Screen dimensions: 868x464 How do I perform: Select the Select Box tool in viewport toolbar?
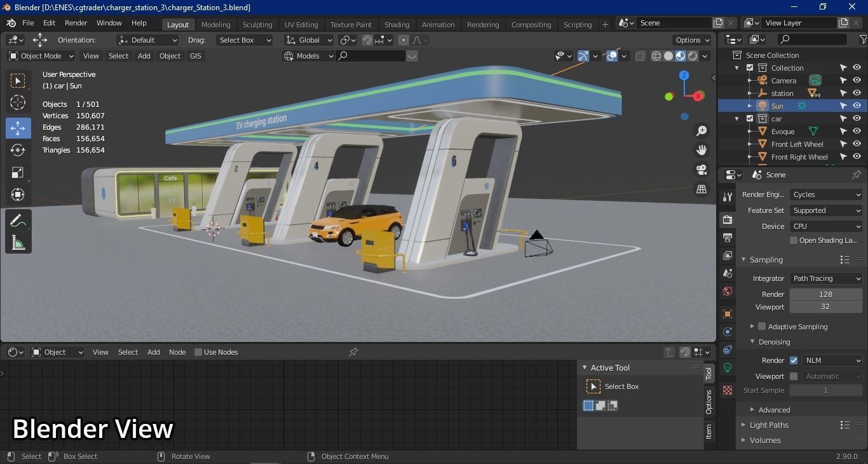point(18,81)
